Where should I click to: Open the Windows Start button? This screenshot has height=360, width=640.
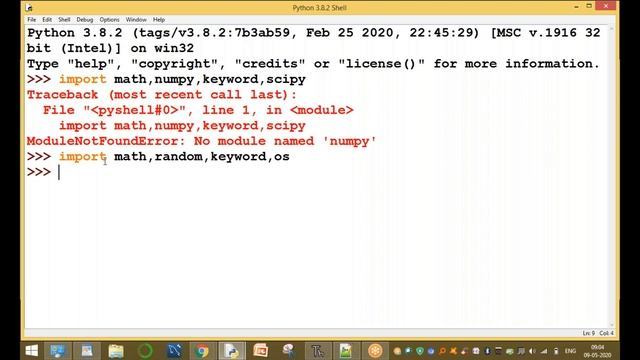(x=31, y=351)
